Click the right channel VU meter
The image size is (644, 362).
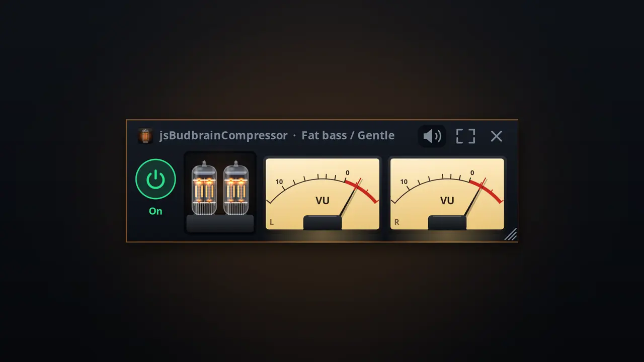coord(447,194)
